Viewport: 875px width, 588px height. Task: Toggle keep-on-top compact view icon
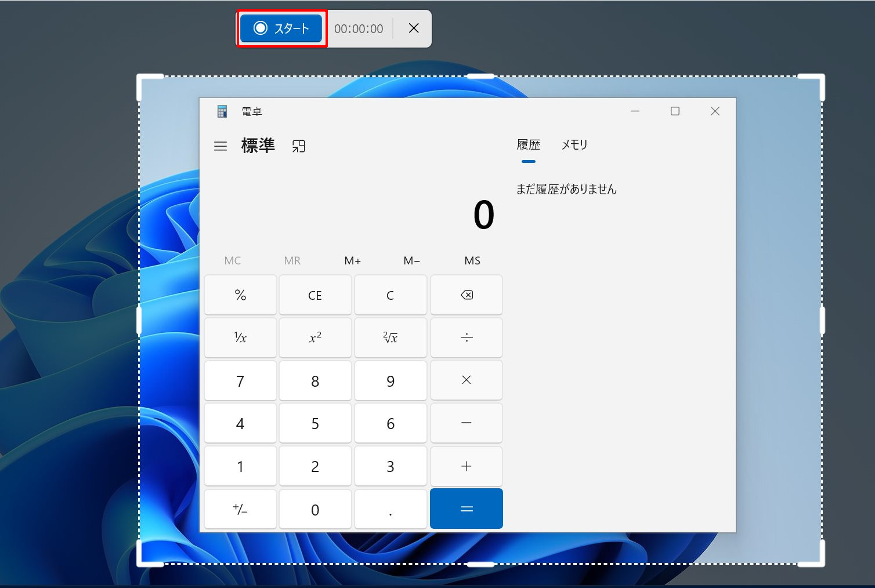pos(299,146)
